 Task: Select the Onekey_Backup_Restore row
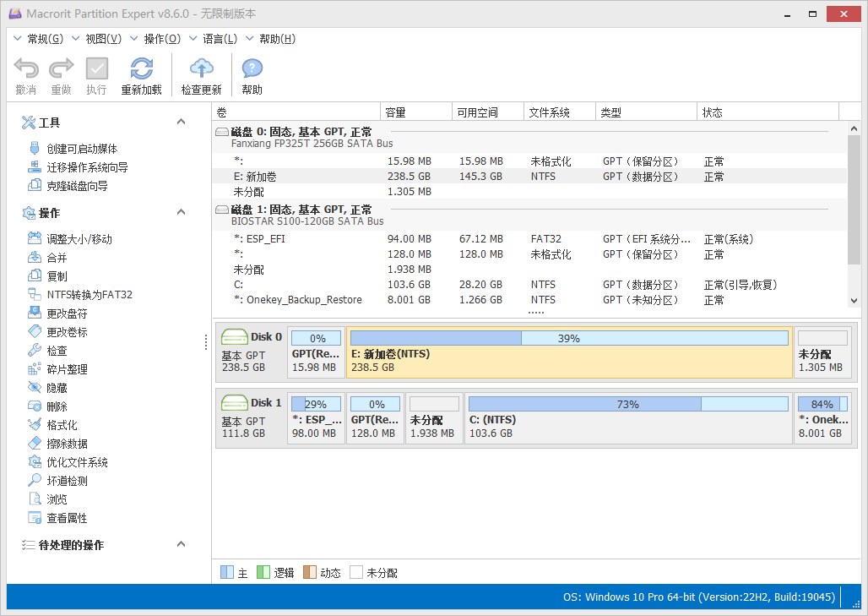[x=529, y=299]
